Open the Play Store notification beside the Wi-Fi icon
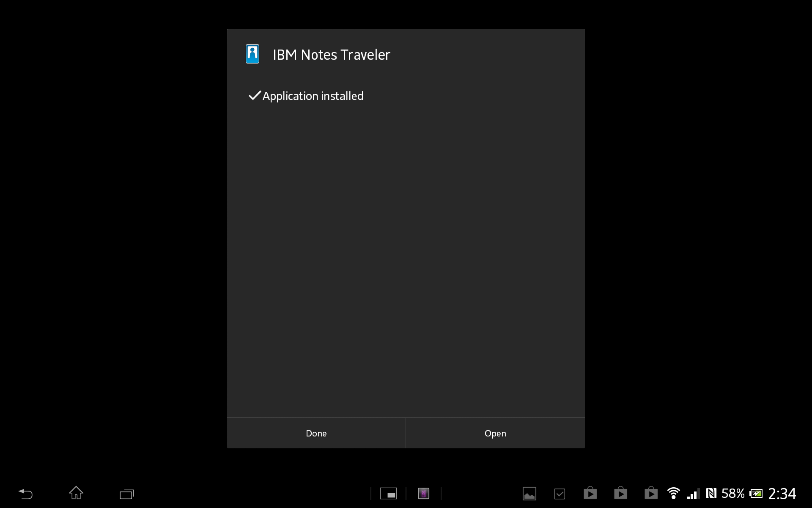This screenshot has height=508, width=812. 651,493
